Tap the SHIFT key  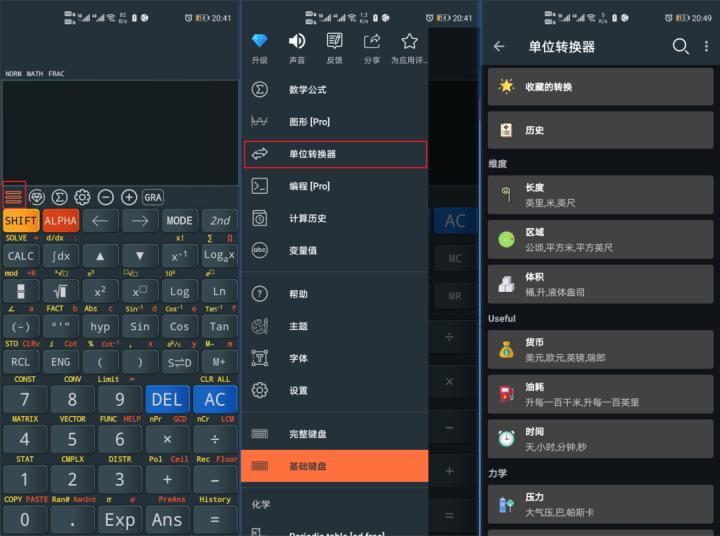(x=21, y=221)
